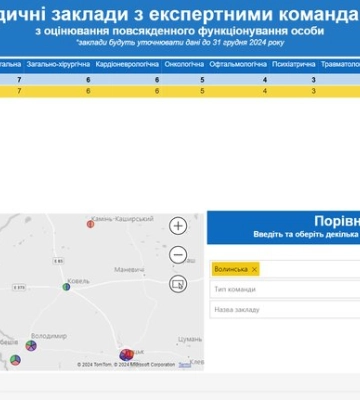360x400 pixels.
Task: Click the Маневичі map label
Action: coord(129,269)
